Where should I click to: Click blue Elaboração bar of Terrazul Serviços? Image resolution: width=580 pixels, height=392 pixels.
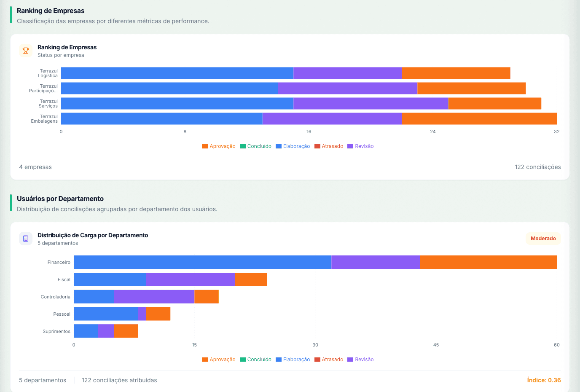pos(177,104)
